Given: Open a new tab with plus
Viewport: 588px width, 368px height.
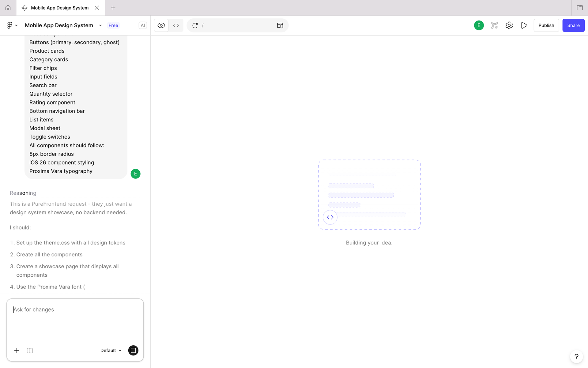Looking at the screenshot, I should [113, 8].
